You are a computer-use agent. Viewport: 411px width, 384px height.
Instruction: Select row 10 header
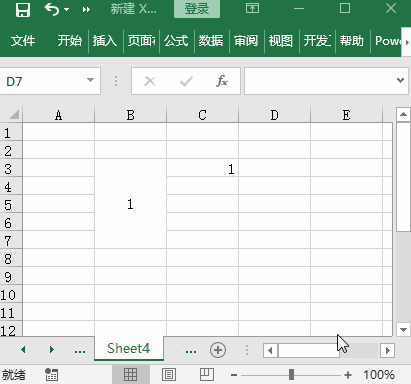coord(11,295)
